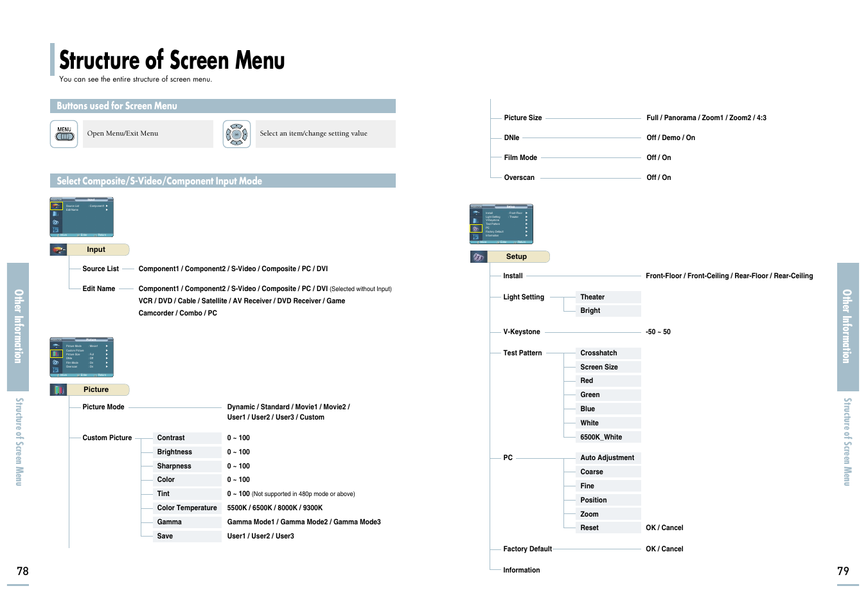The height and width of the screenshot is (613, 868).
Task: Click the Input section projector icon
Action: [58, 249]
